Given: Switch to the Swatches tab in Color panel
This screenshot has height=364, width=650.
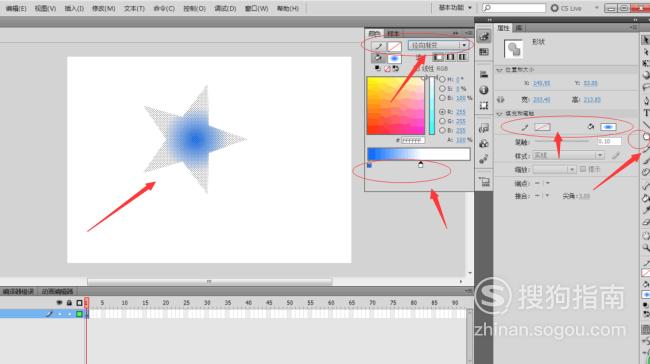Looking at the screenshot, I should (x=393, y=34).
